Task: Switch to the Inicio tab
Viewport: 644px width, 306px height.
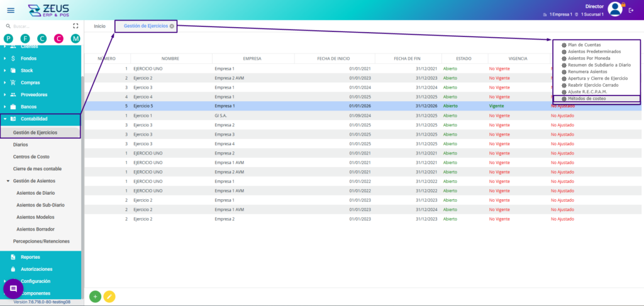Action: point(99,26)
